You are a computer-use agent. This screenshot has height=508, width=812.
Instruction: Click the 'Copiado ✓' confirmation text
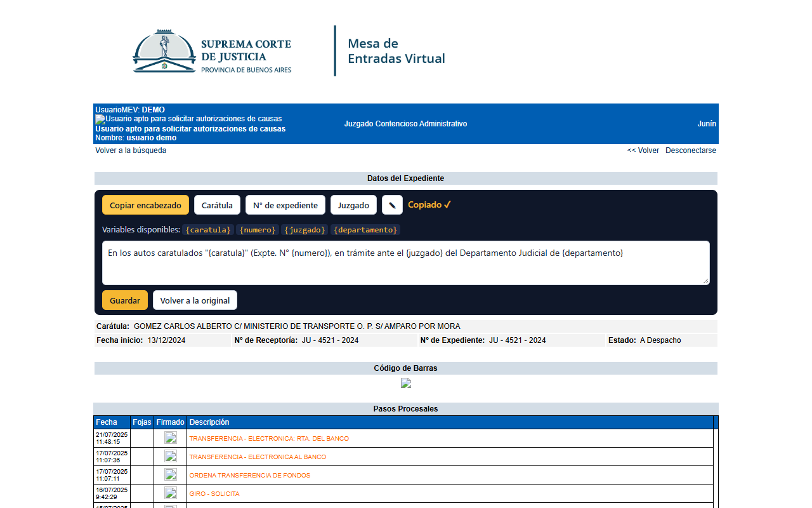click(429, 204)
